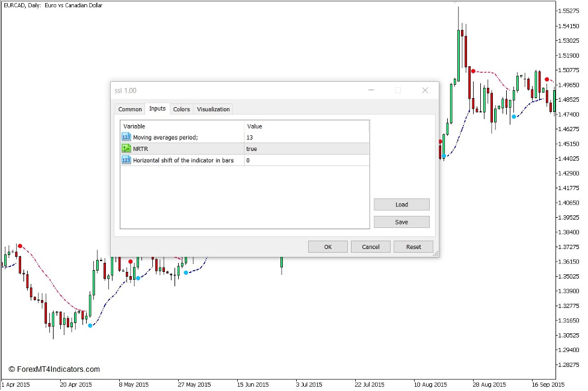Load a saved settings preset
Viewport: 588px width, 391px height.
[x=401, y=205]
